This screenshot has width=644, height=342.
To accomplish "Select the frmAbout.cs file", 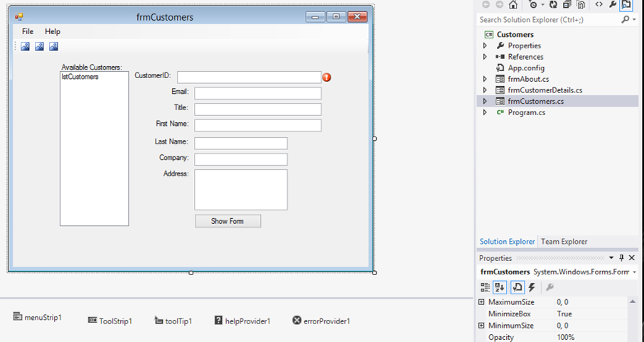I will [528, 79].
